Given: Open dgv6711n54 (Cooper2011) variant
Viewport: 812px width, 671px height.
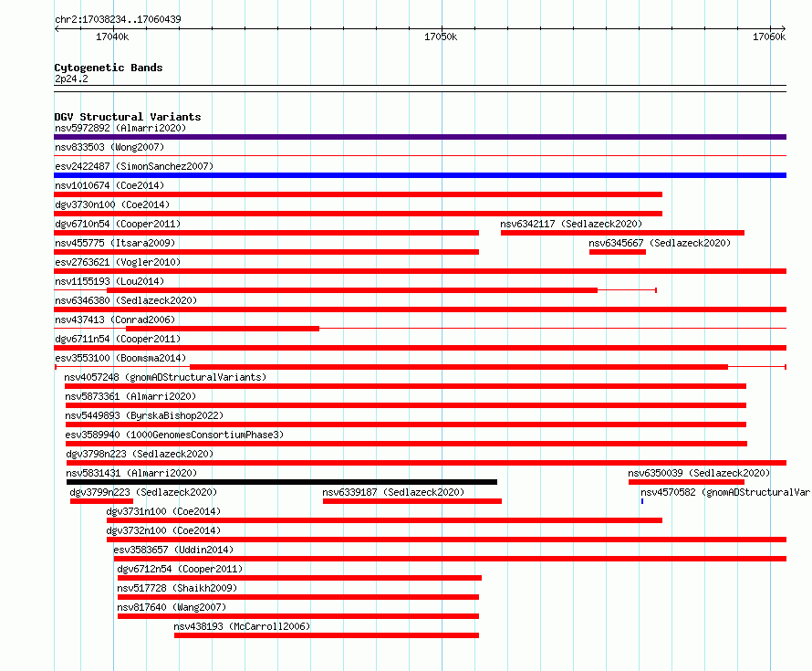Looking at the screenshot, I should point(118,339).
